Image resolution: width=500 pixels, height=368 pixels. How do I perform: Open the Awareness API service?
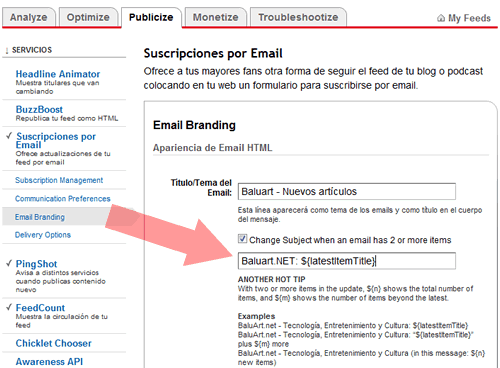point(49,362)
